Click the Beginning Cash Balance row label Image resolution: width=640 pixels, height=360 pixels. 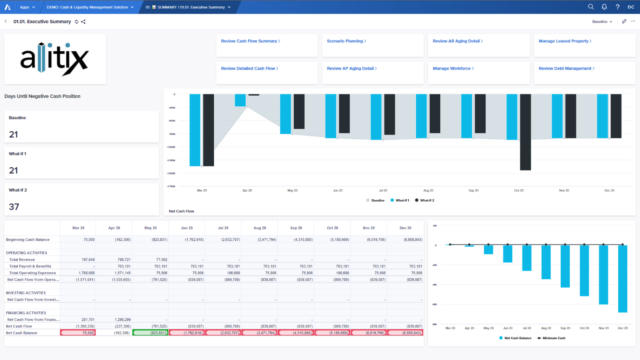(28, 240)
